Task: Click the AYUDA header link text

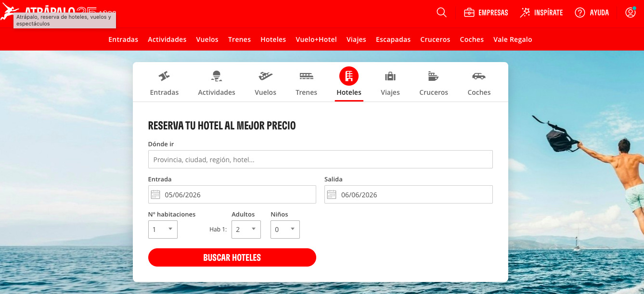Action: click(x=600, y=13)
